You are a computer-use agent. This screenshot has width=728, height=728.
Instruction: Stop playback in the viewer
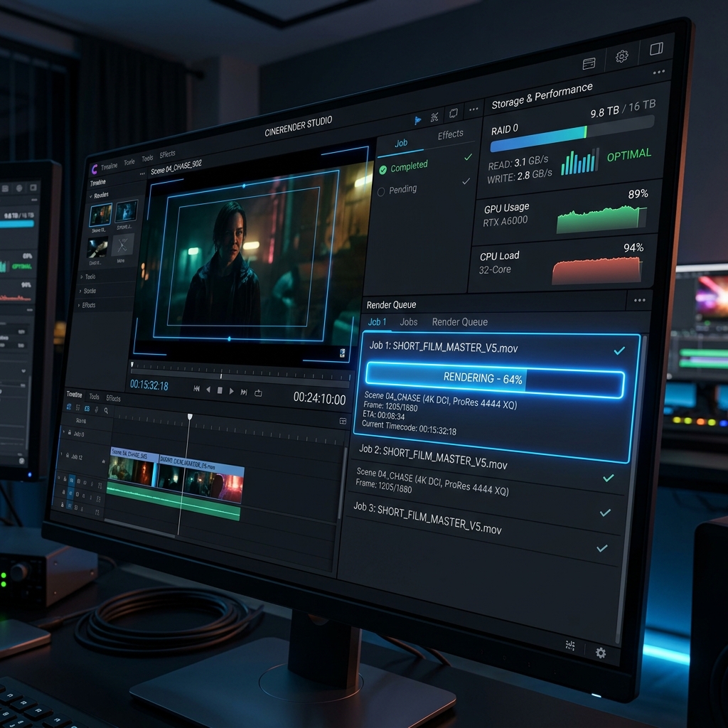[x=220, y=390]
